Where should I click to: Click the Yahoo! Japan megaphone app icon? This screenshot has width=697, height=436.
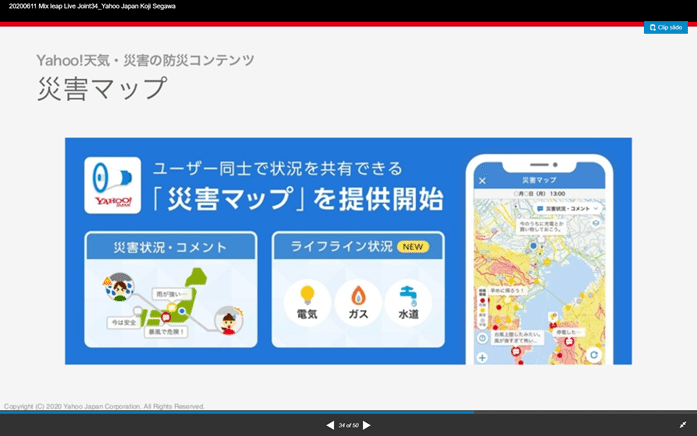[x=112, y=185]
